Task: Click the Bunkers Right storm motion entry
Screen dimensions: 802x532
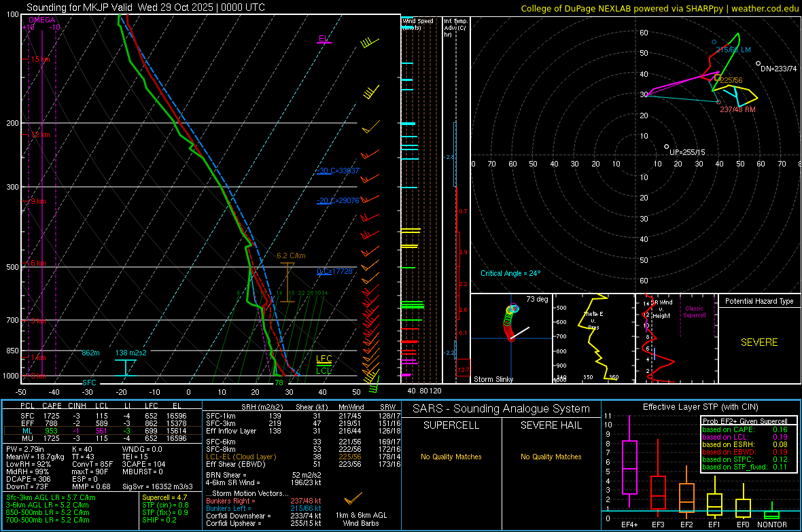Action: pyautogui.click(x=264, y=501)
